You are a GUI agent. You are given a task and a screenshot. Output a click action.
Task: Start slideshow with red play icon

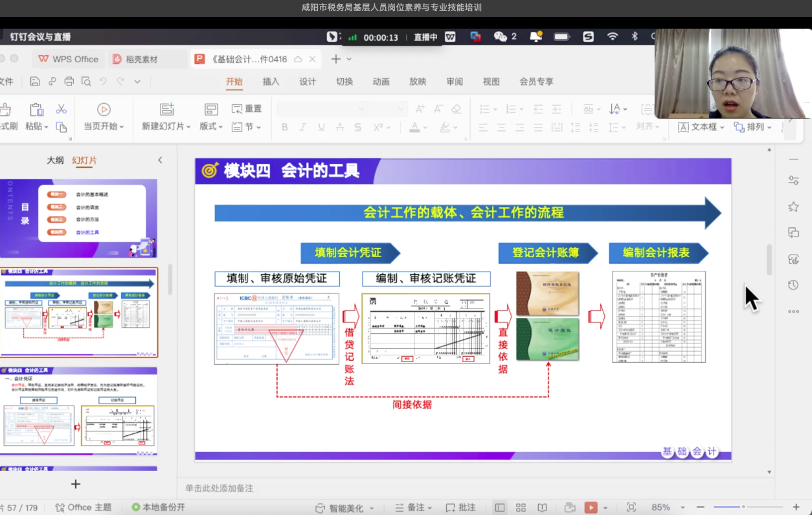pos(591,507)
